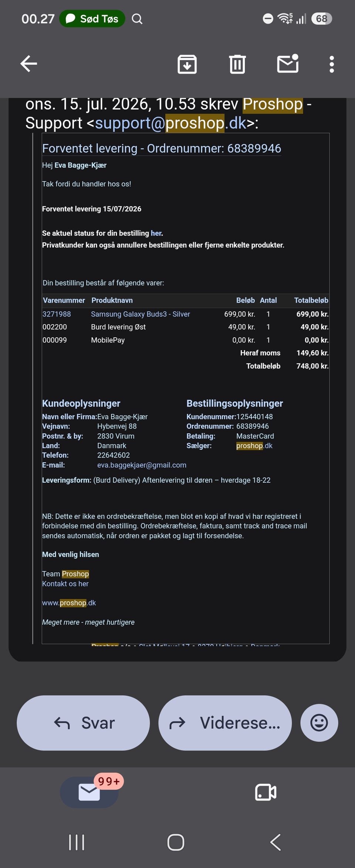Add an emoji reaction
This screenshot has width=355, height=868.
pos(319,723)
